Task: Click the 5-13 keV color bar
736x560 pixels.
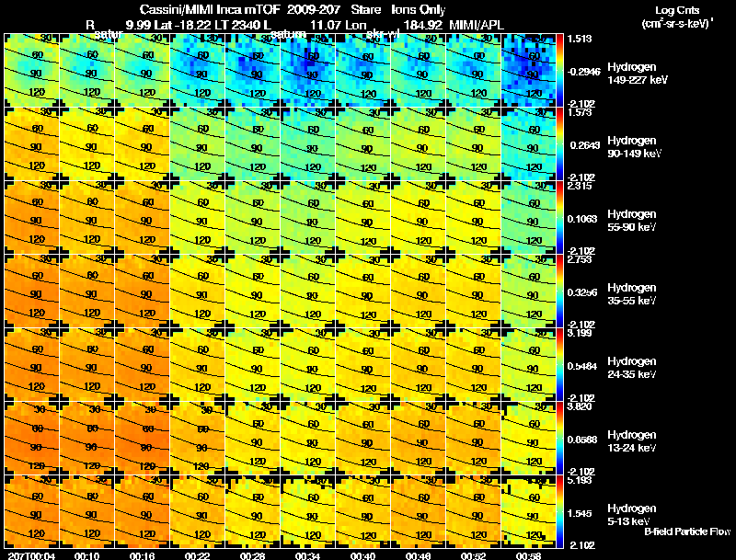Action: pos(559,511)
